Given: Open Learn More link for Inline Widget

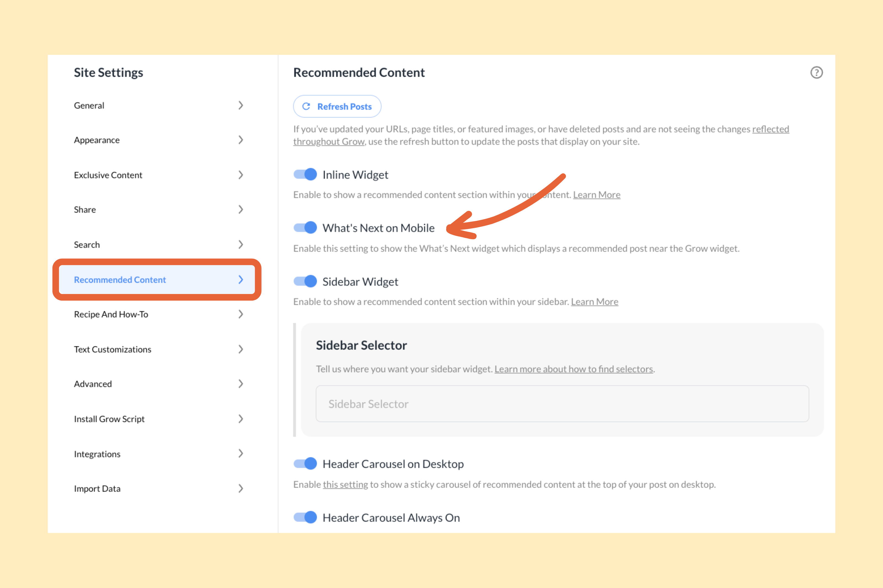Looking at the screenshot, I should tap(596, 195).
